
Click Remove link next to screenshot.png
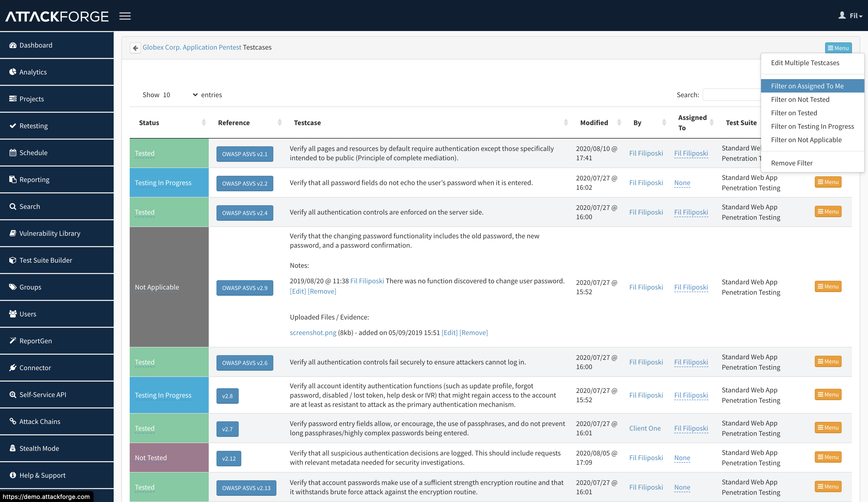click(474, 332)
